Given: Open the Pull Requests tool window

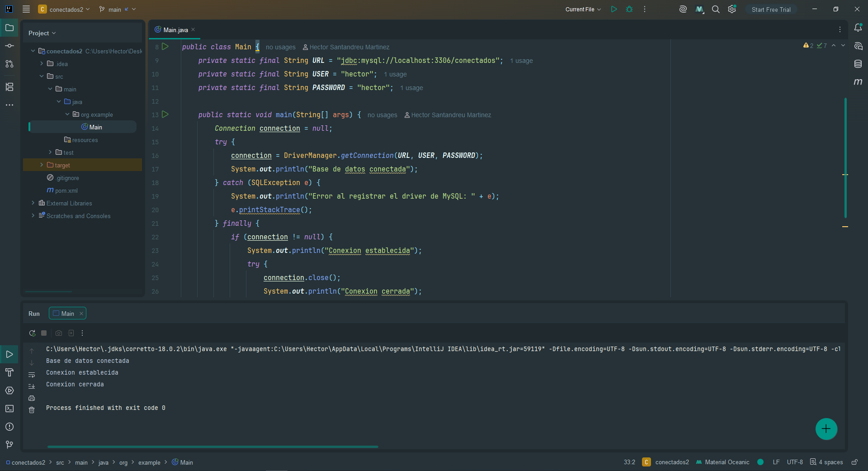Looking at the screenshot, I should click(x=9, y=64).
